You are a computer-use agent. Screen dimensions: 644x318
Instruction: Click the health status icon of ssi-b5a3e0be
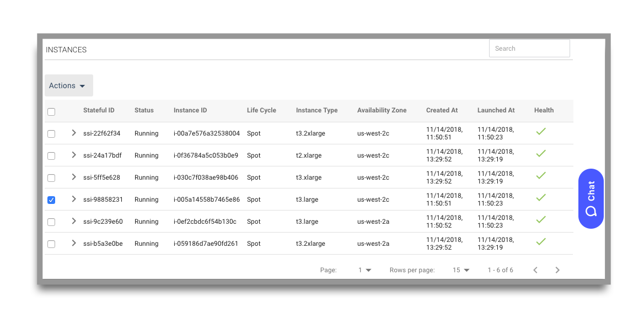[541, 241]
